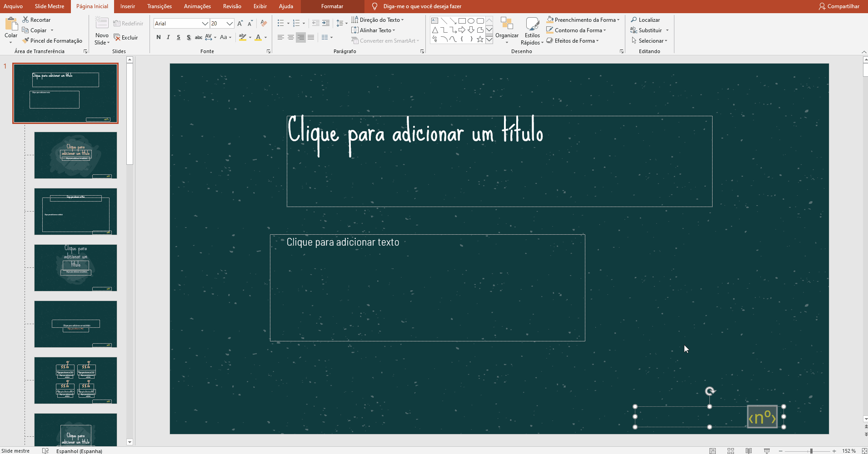Viewport: 868px width, 454px height.
Task: Click the Localizar magnifier icon
Action: (634, 20)
